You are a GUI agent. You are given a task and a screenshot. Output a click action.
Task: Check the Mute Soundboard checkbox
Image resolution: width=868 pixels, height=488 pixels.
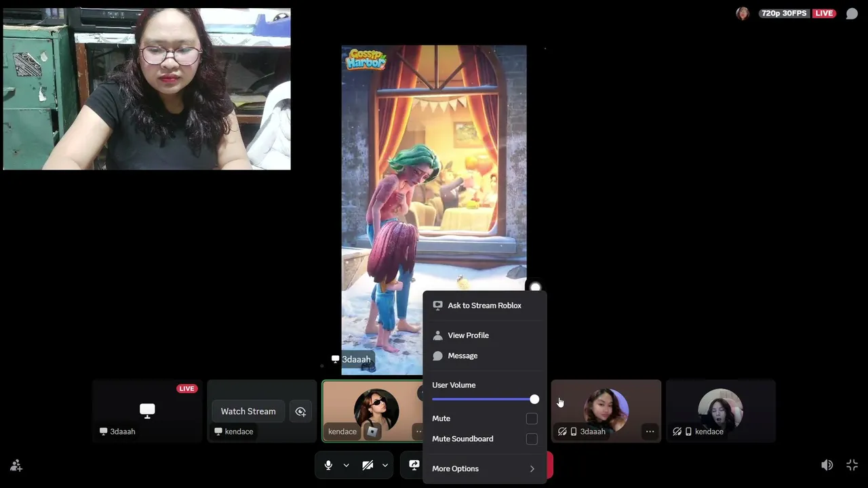click(x=532, y=439)
